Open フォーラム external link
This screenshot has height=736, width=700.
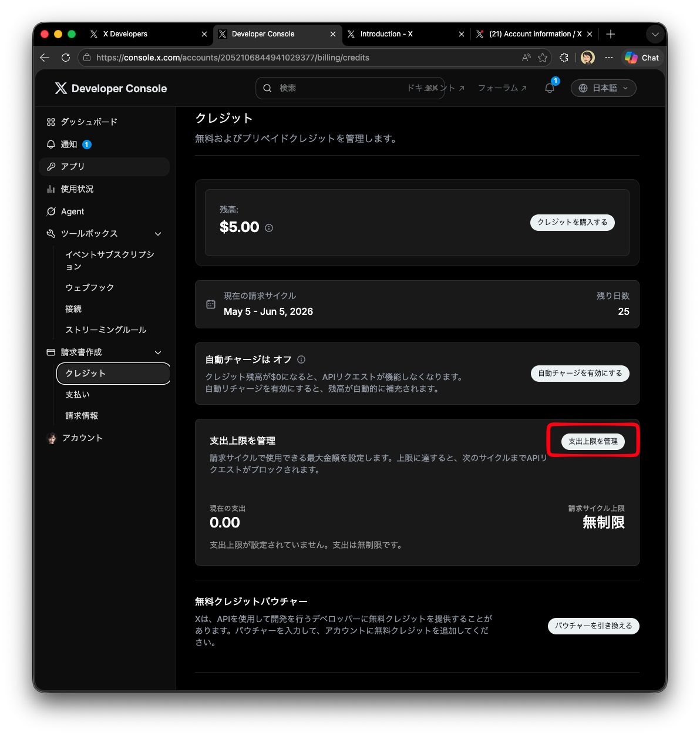tap(502, 88)
